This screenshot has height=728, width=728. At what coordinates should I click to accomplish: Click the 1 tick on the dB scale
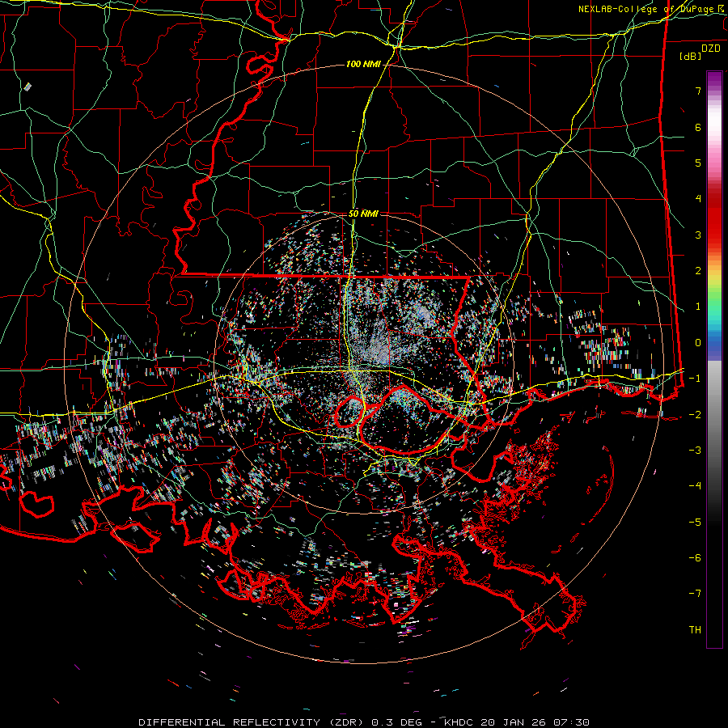[x=698, y=307]
